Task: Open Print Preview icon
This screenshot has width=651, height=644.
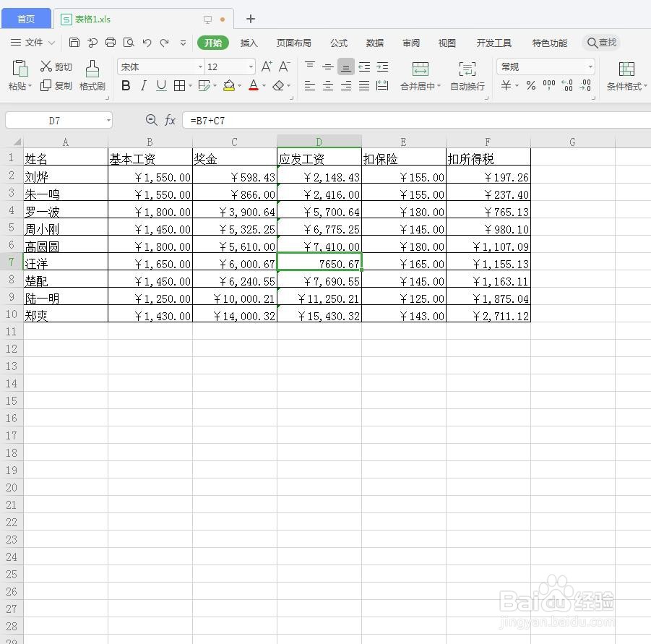Action: coord(129,43)
